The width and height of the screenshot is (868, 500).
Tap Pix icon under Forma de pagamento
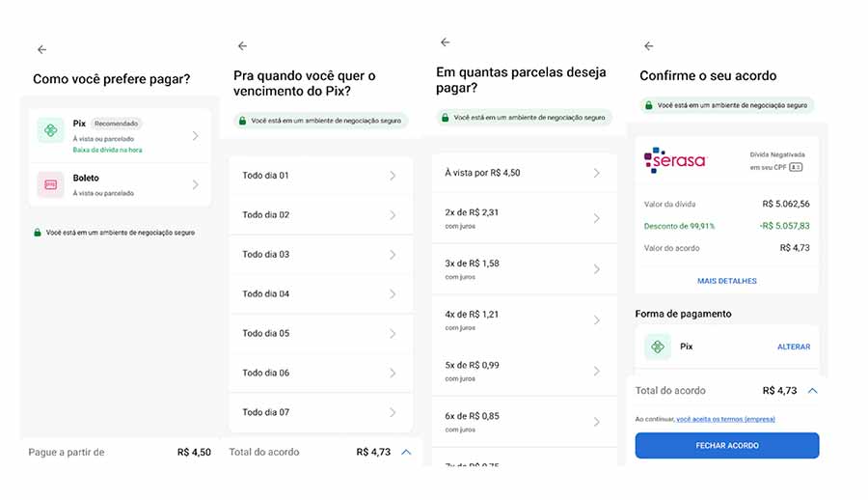pos(658,347)
